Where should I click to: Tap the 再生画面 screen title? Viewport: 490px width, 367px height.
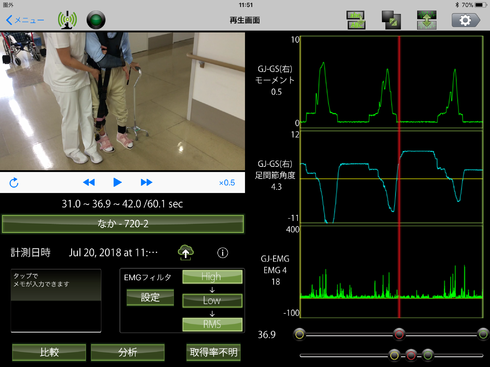coord(245,20)
